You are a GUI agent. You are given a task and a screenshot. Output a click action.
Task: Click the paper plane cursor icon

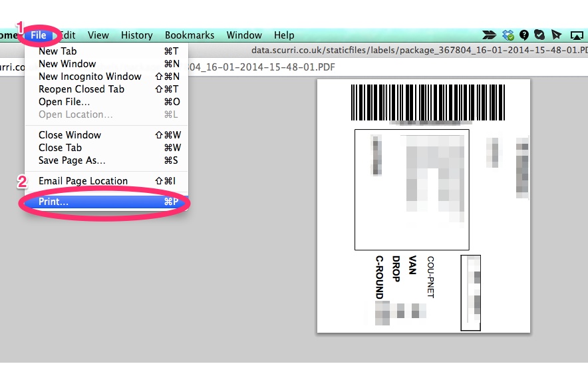[x=557, y=35]
